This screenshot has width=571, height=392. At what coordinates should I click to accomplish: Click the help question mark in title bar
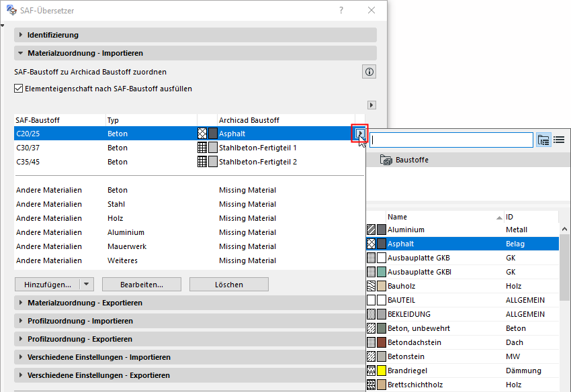[341, 10]
